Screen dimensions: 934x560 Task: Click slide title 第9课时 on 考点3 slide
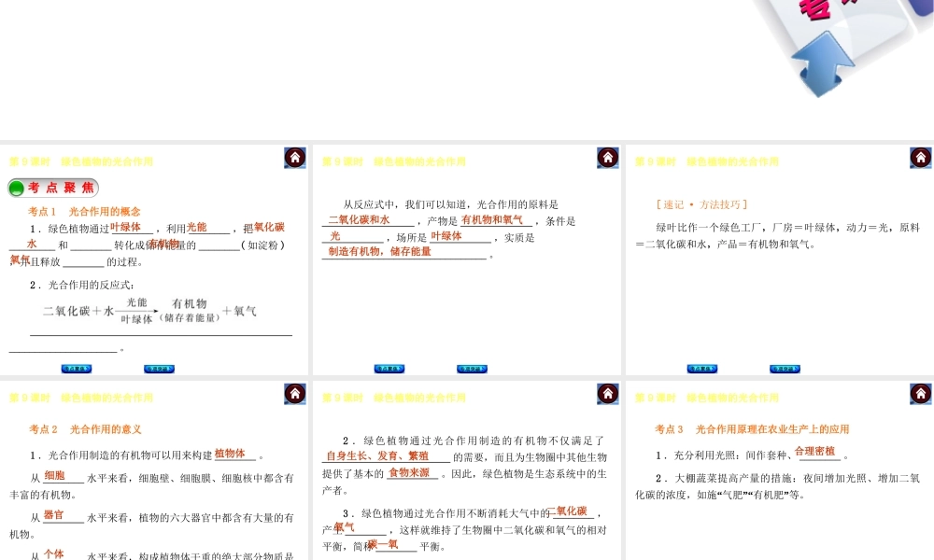[x=706, y=399]
